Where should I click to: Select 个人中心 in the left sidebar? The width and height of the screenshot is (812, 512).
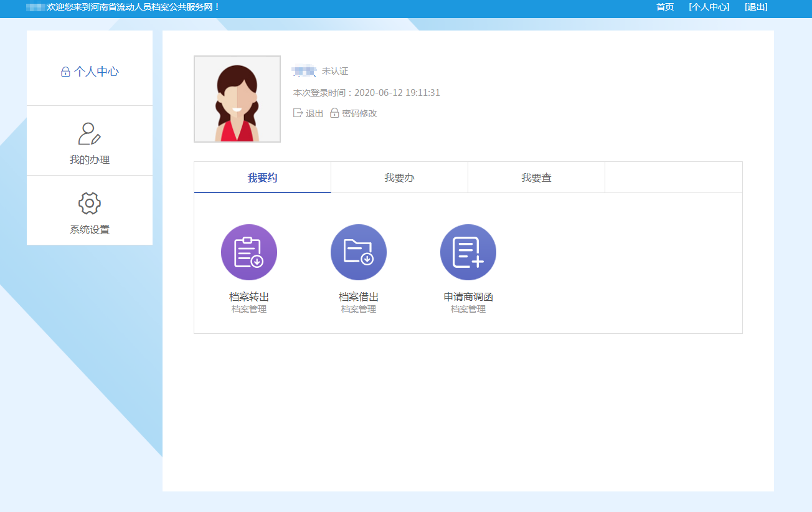click(97, 72)
